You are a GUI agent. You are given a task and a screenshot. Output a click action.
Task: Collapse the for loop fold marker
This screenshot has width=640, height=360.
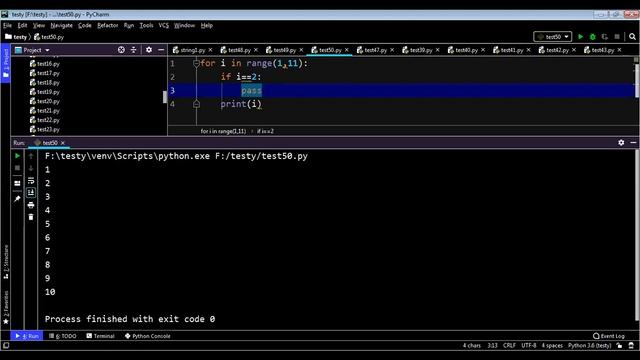(196, 63)
